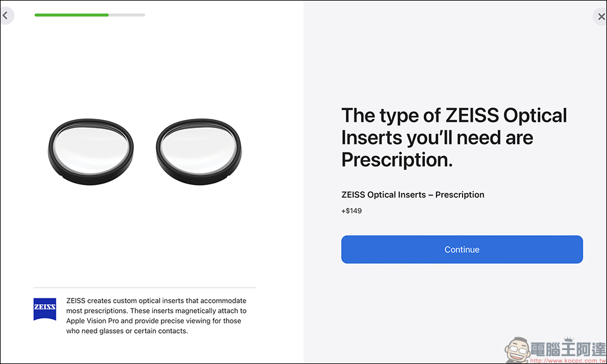Click the +$149 price text
Image resolution: width=607 pixels, height=364 pixels.
coord(351,211)
